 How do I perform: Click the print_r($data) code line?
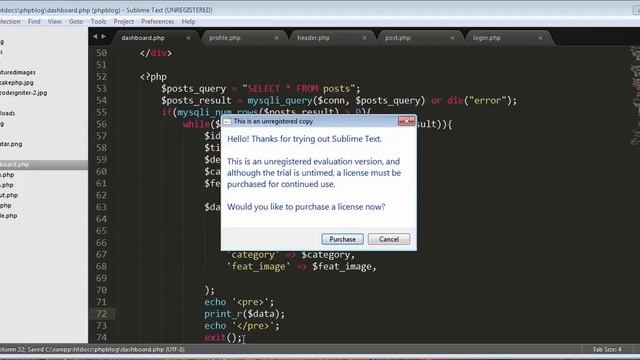pyautogui.click(x=244, y=313)
